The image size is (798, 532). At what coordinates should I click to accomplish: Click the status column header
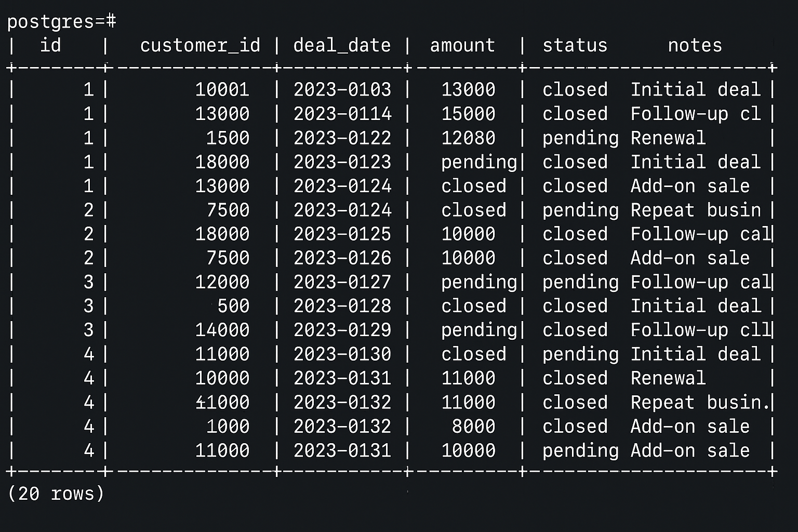click(x=575, y=46)
